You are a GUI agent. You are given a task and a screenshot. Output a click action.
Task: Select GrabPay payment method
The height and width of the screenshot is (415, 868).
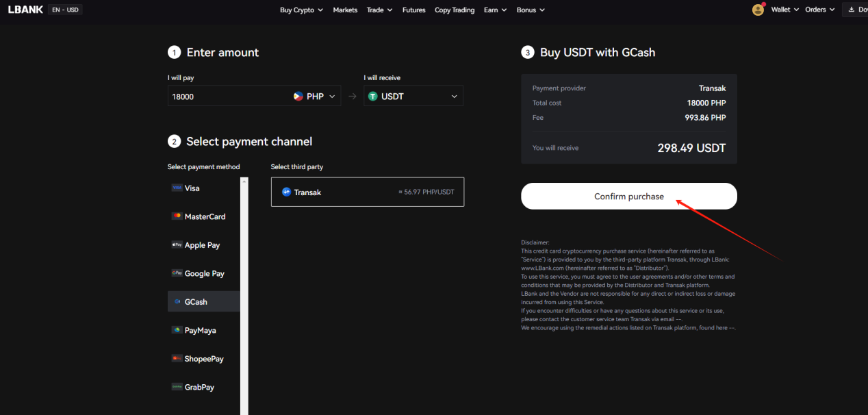coord(203,387)
